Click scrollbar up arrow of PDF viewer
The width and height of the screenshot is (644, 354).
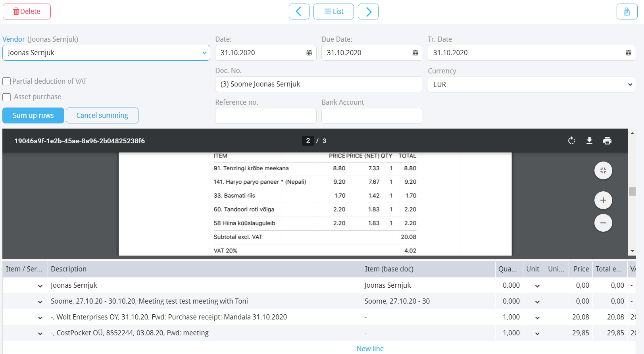point(632,133)
